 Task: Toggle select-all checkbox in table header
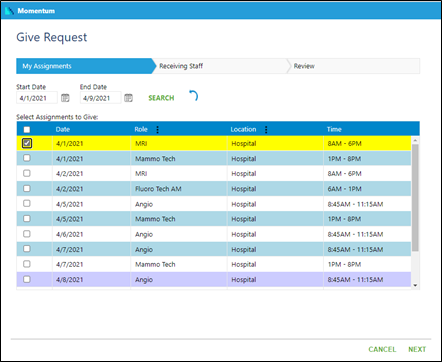pyautogui.click(x=27, y=130)
